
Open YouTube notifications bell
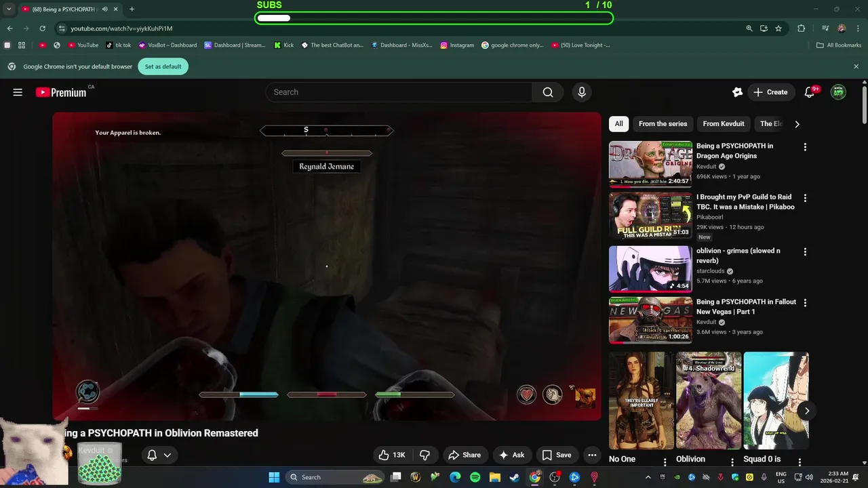(809, 92)
